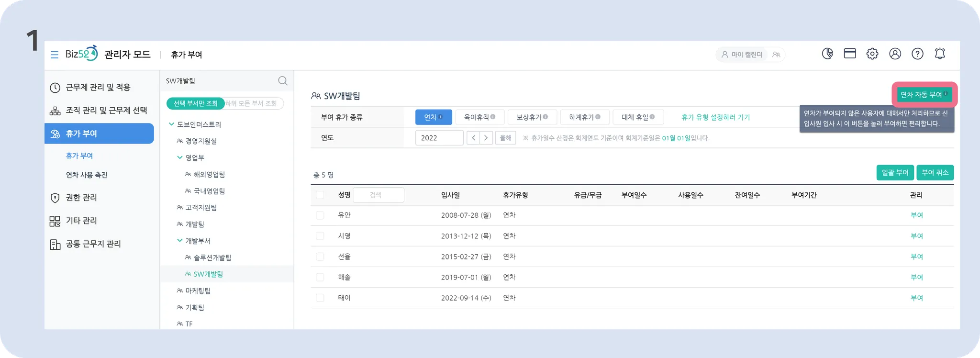This screenshot has width=980, height=358.
Task: Click the 성명 search input field
Action: pyautogui.click(x=379, y=195)
